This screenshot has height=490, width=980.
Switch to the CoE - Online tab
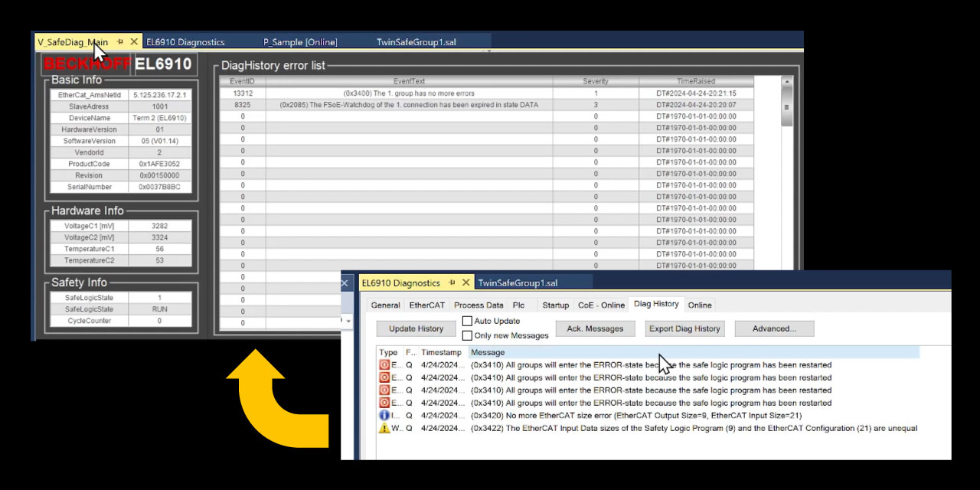pyautogui.click(x=601, y=305)
